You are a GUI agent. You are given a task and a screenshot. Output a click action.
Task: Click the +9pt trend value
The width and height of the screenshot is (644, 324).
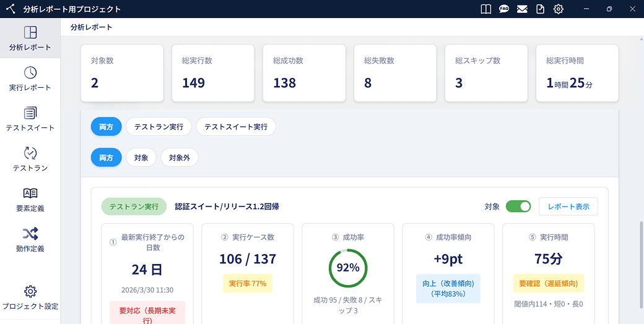[448, 259]
